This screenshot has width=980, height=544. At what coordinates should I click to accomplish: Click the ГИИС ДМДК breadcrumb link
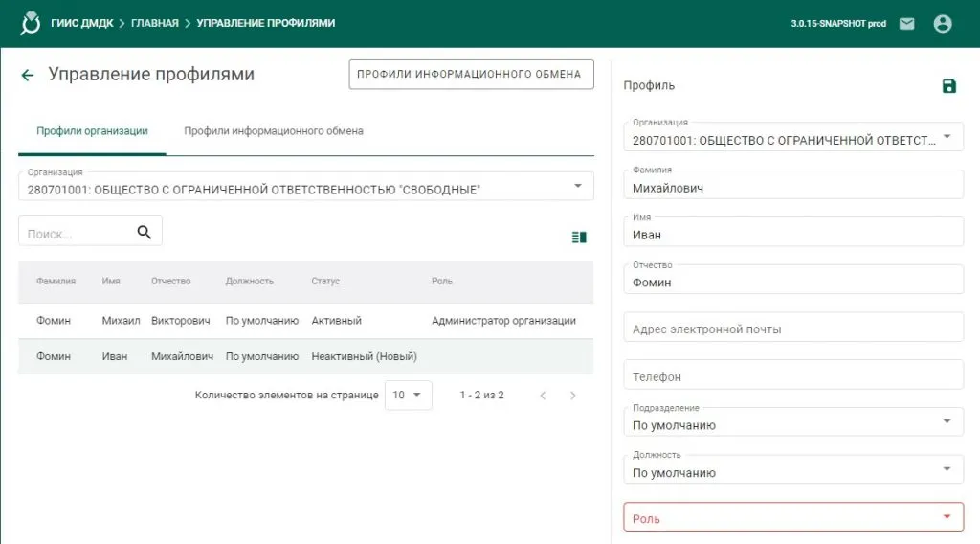click(x=82, y=23)
